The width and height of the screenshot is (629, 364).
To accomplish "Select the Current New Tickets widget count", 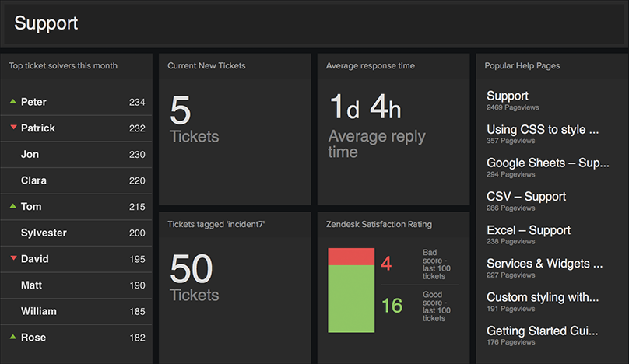I will [180, 111].
